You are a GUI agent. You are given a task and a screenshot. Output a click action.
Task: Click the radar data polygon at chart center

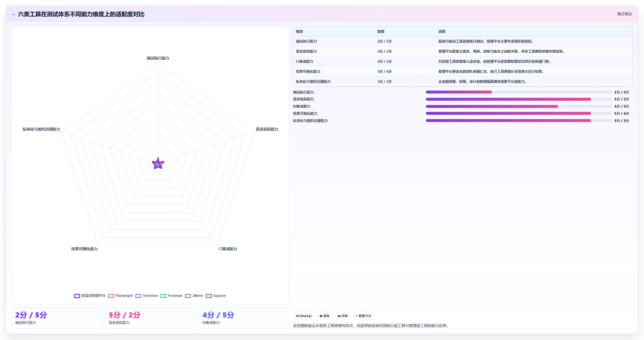point(158,164)
